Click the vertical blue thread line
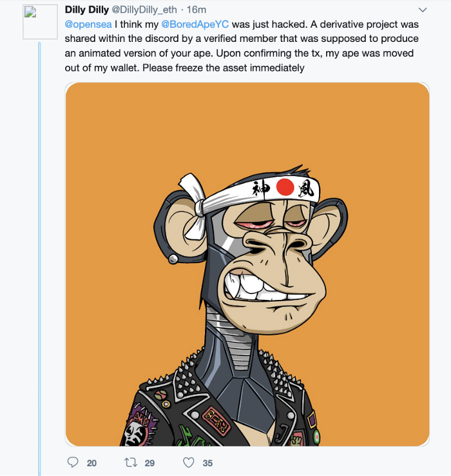This screenshot has height=476, width=451. [39, 258]
